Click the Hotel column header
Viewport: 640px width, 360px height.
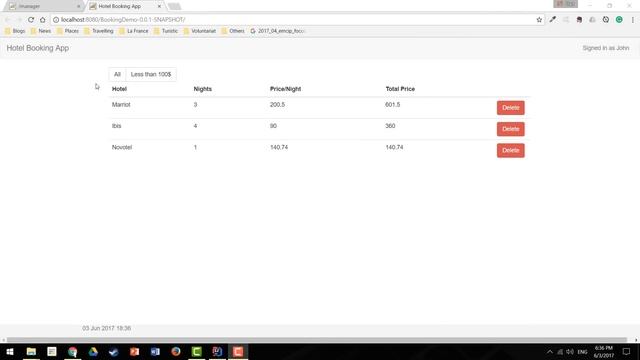click(119, 89)
